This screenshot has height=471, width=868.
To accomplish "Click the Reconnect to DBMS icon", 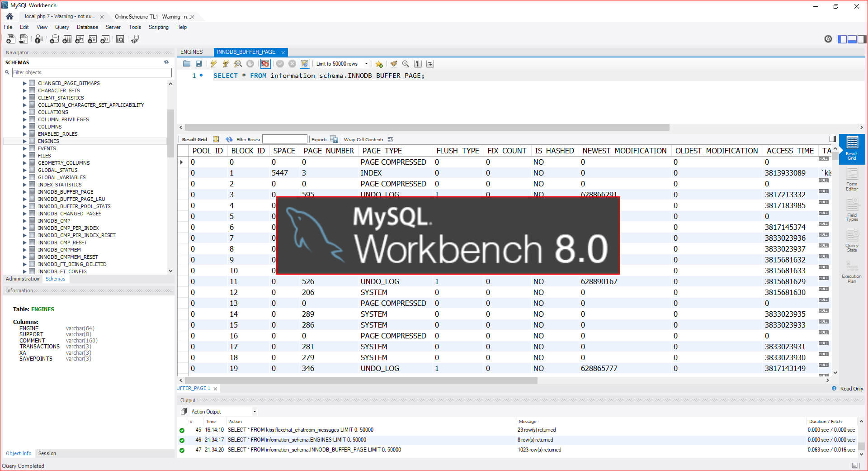I will pyautogui.click(x=135, y=39).
